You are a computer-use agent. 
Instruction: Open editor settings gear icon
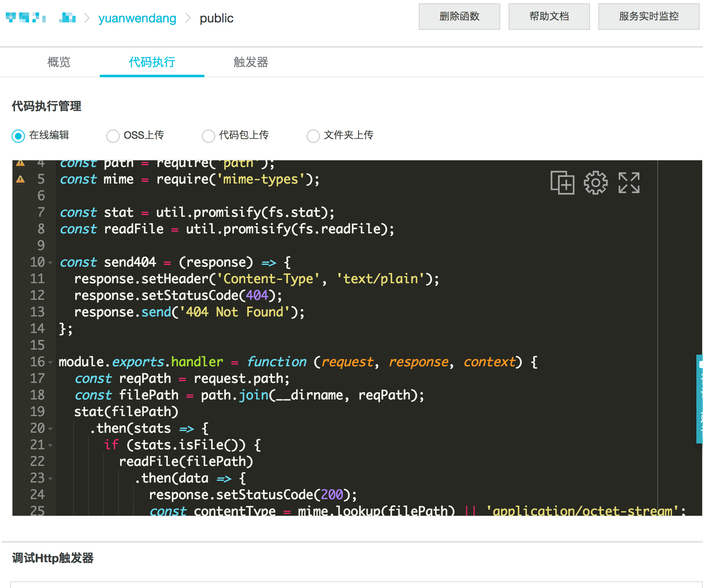point(595,183)
